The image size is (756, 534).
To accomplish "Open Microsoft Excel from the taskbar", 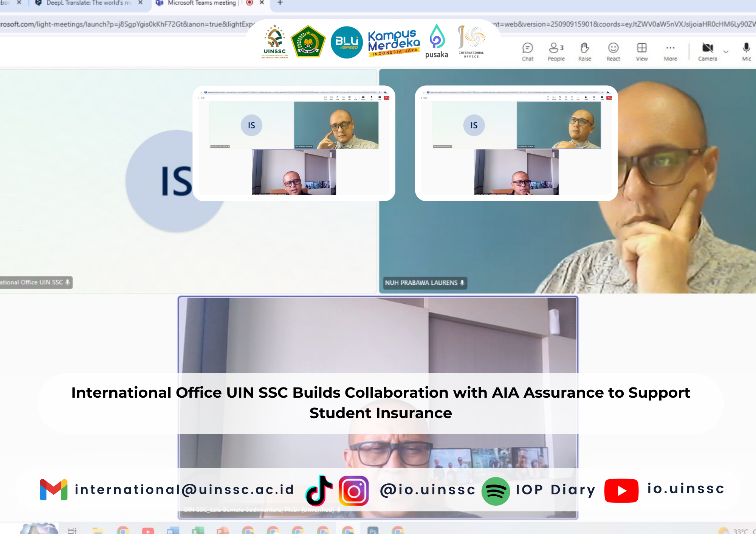I will [x=198, y=530].
